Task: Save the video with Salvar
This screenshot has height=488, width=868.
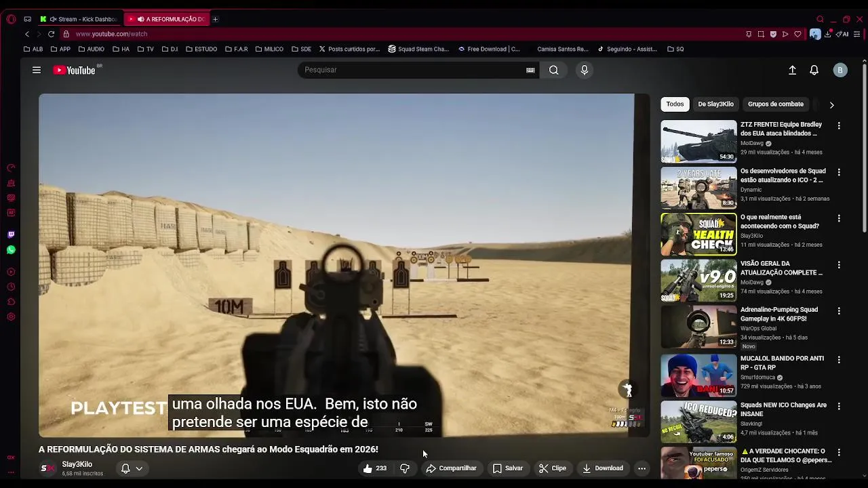Action: (x=508, y=468)
